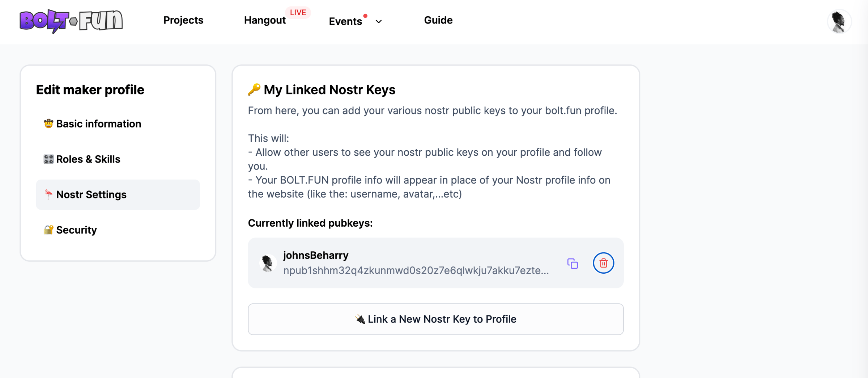Click the lock icon next to Security

(48, 230)
